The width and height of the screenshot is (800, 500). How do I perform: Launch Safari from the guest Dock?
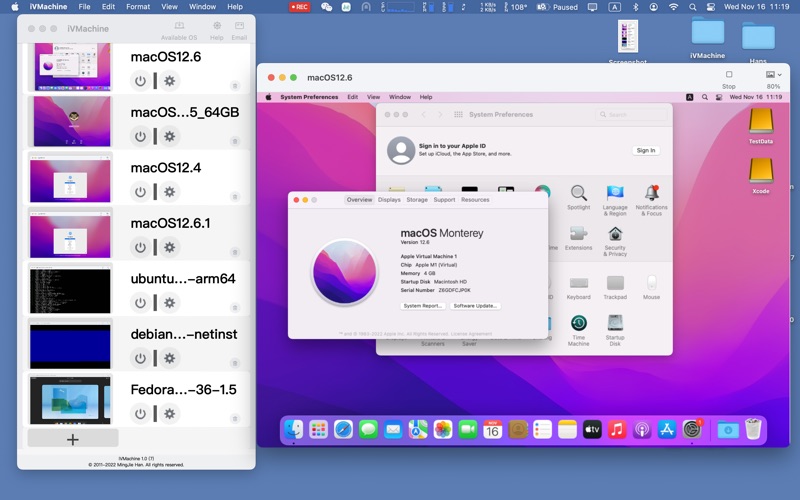coord(343,430)
